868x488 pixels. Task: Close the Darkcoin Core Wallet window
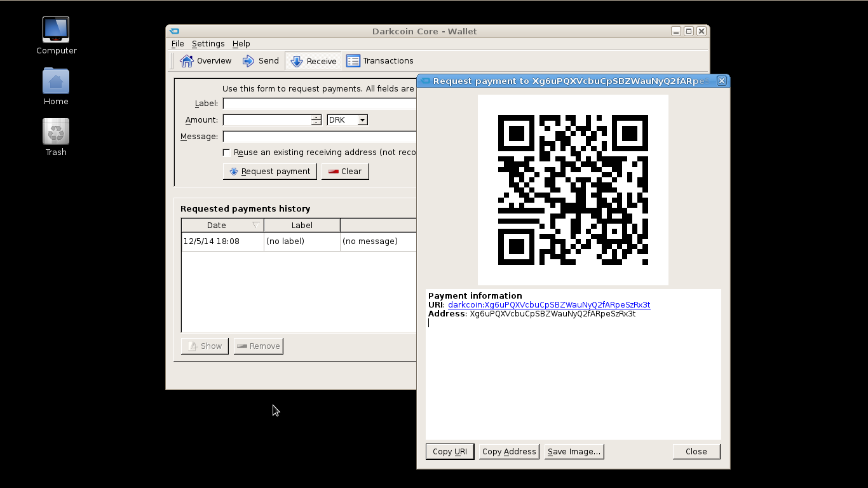702,31
